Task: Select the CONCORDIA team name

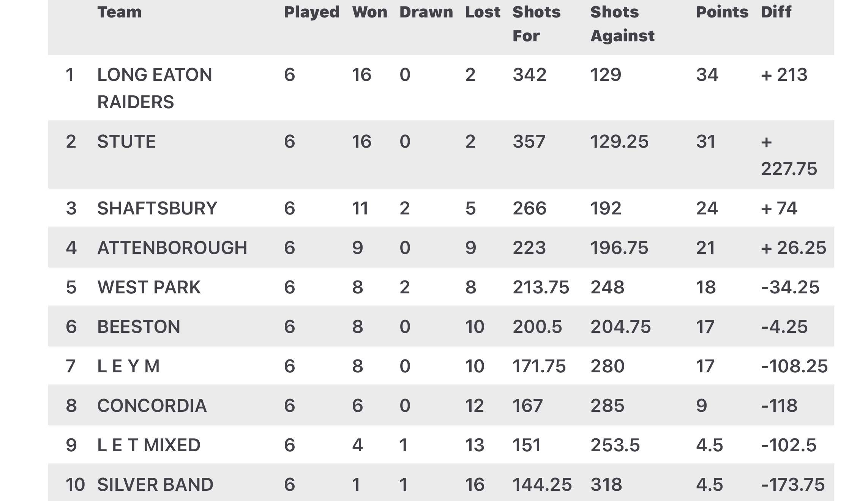Action: pos(152,406)
